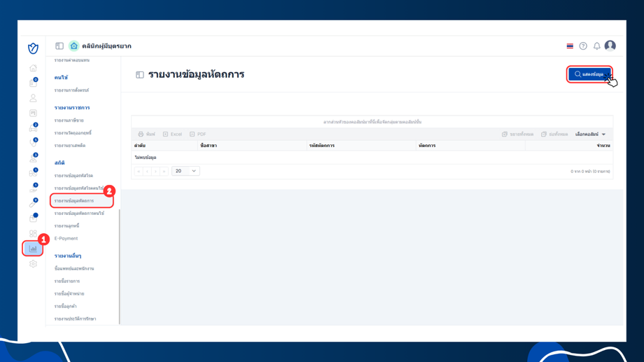Export the table to PDF
This screenshot has height=362, width=644.
pyautogui.click(x=198, y=134)
